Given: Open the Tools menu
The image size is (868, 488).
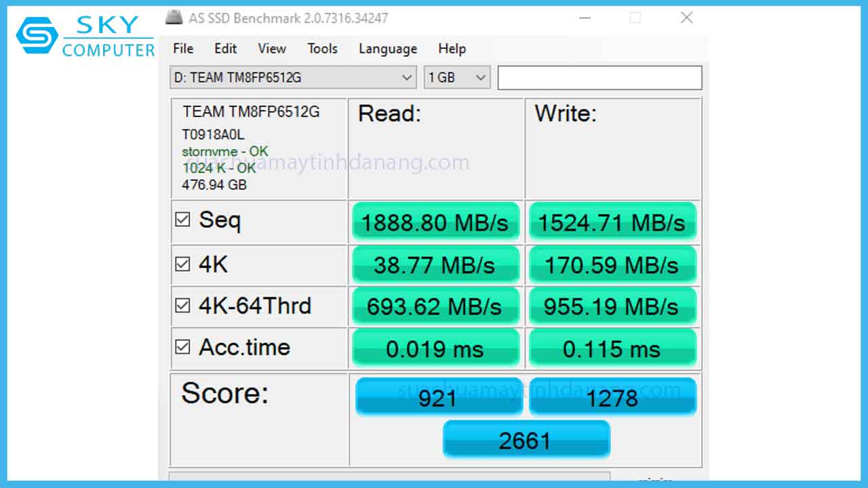Looking at the screenshot, I should [x=322, y=49].
